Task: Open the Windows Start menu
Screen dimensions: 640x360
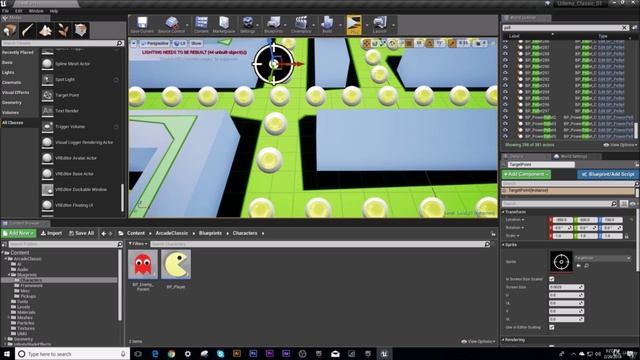Action: pyautogui.click(x=7, y=354)
